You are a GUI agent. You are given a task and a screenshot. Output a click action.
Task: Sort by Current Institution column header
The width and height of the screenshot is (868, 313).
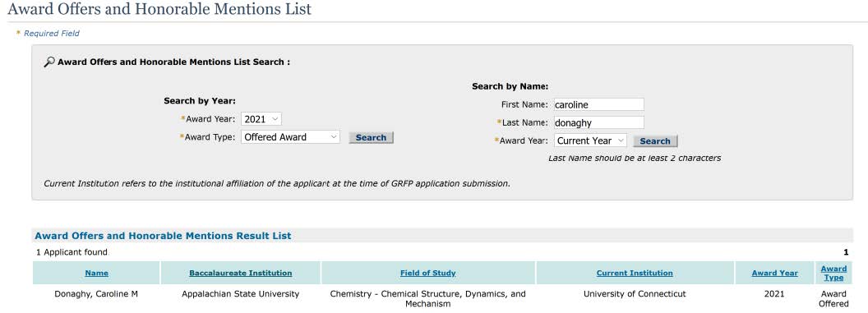click(635, 274)
